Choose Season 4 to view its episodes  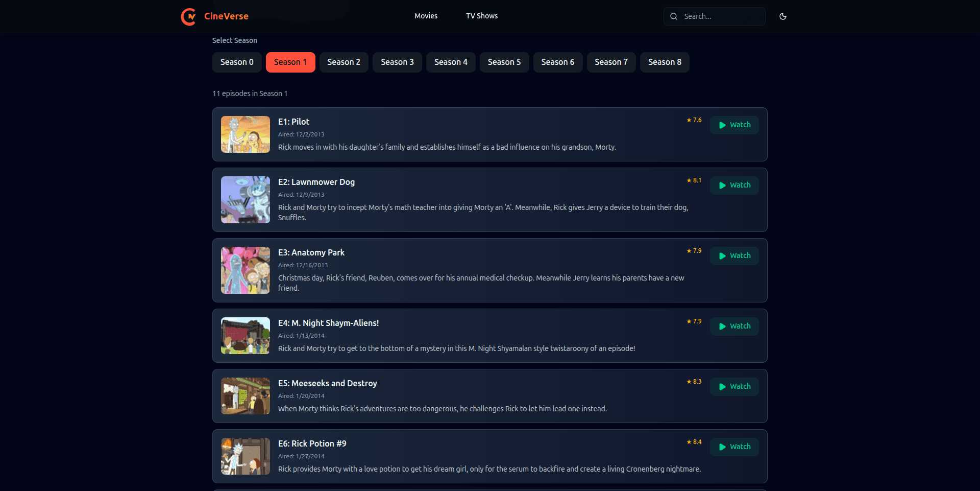pos(451,62)
